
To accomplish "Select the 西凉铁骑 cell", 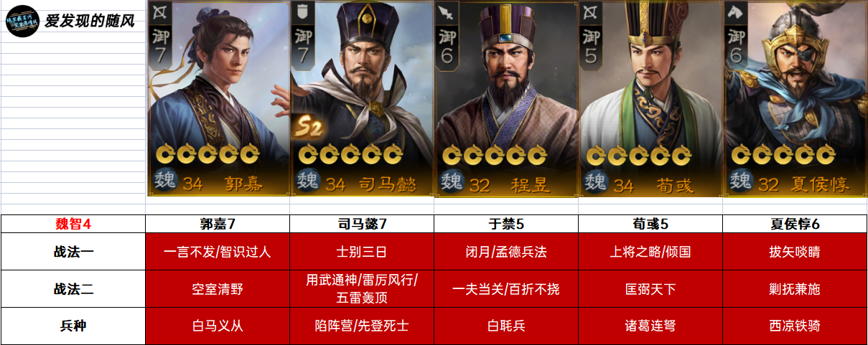I will click(x=795, y=326).
